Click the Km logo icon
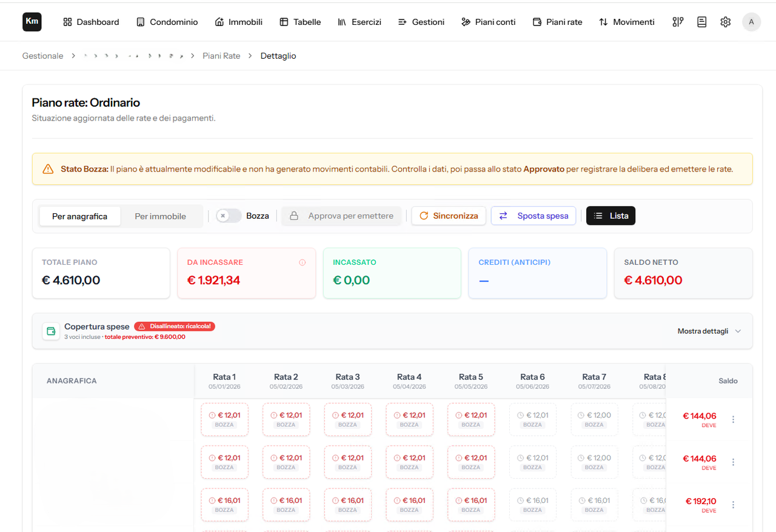The width and height of the screenshot is (776, 532). tap(32, 22)
